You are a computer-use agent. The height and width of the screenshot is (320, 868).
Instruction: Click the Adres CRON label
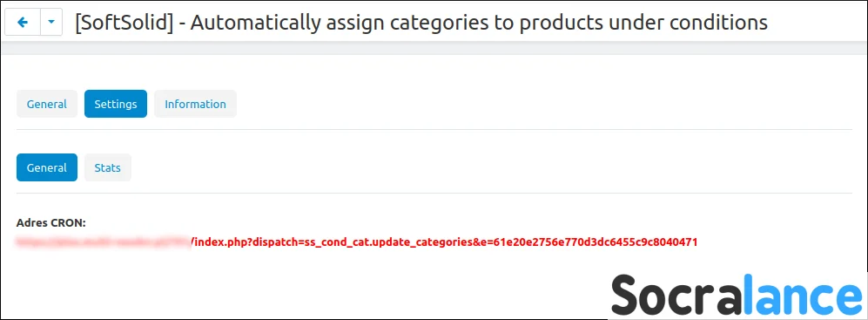click(x=50, y=223)
